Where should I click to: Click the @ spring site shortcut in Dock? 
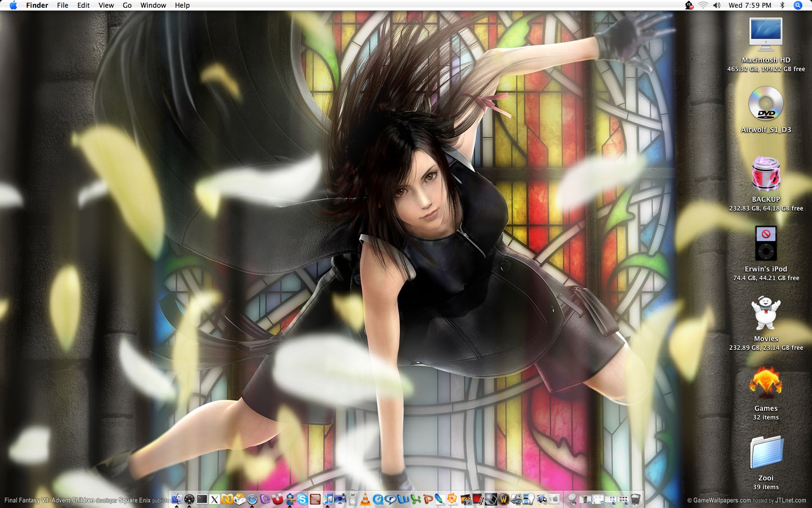click(572, 499)
